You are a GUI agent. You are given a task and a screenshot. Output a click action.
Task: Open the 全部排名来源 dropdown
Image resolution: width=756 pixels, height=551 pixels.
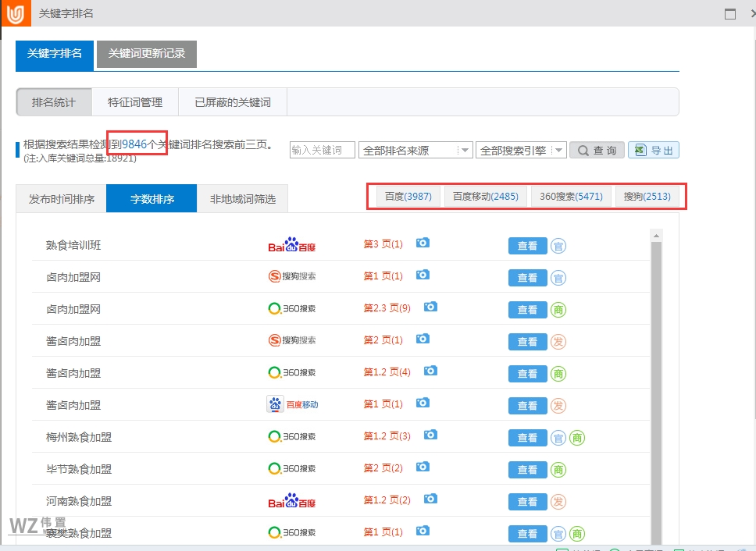click(x=415, y=149)
